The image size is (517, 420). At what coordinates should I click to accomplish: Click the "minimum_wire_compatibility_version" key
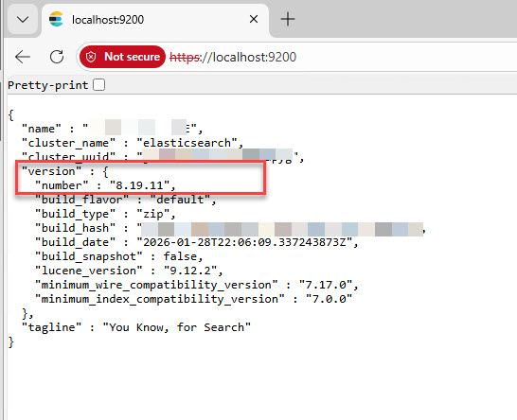coord(156,285)
